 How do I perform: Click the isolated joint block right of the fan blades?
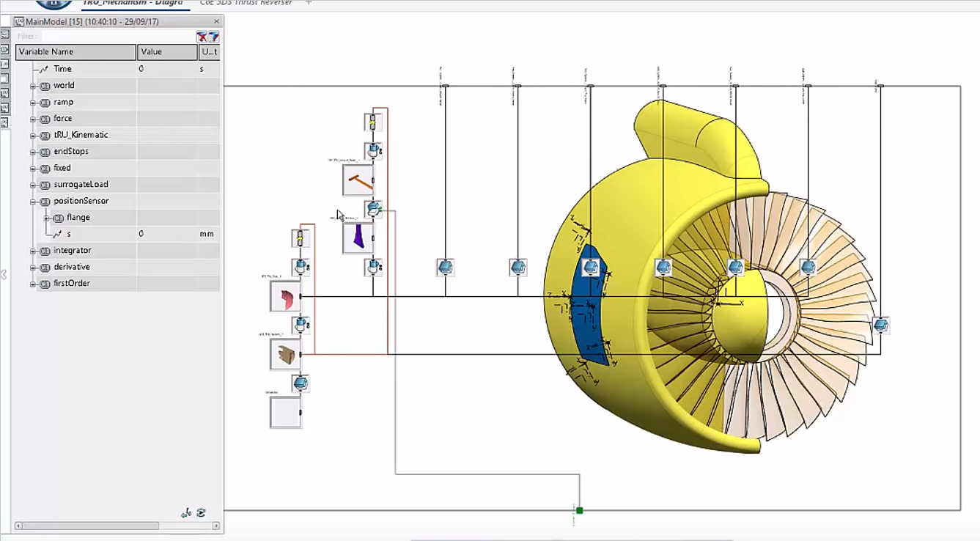pyautogui.click(x=880, y=325)
